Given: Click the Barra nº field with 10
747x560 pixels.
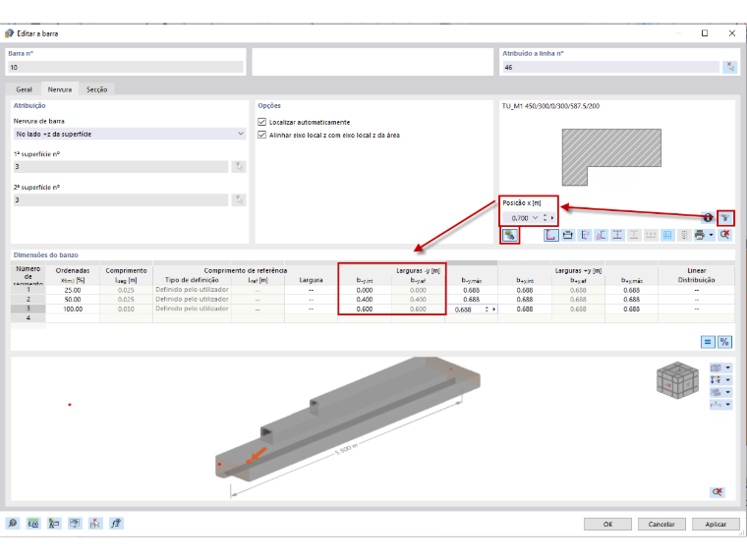Looking at the screenshot, I should (125, 67).
